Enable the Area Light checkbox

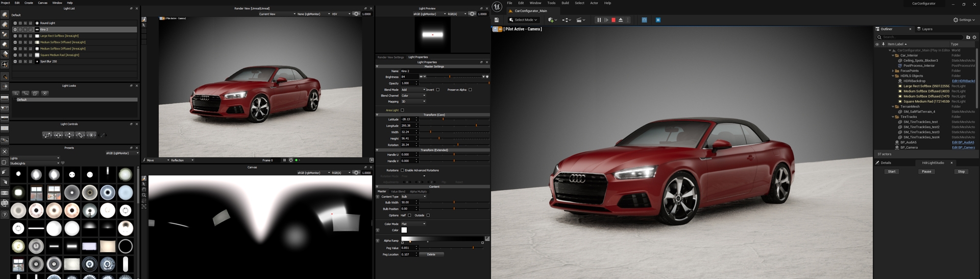click(402, 110)
